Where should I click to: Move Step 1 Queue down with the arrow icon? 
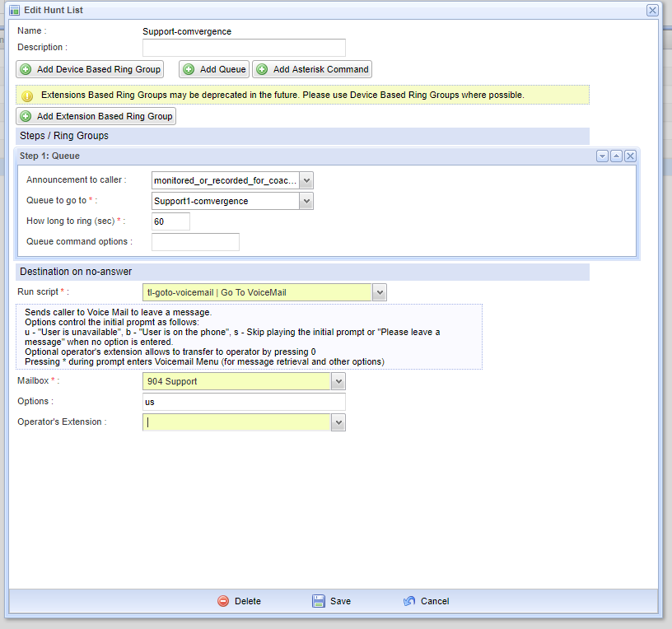[602, 156]
